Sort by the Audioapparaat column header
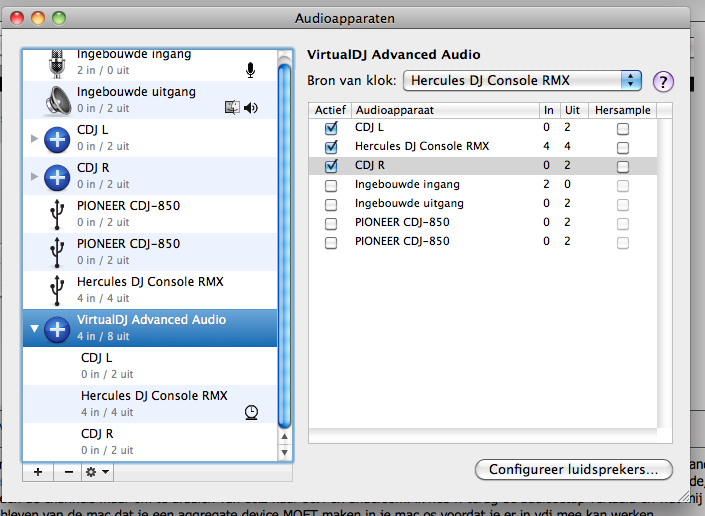The image size is (705, 516). (x=445, y=111)
